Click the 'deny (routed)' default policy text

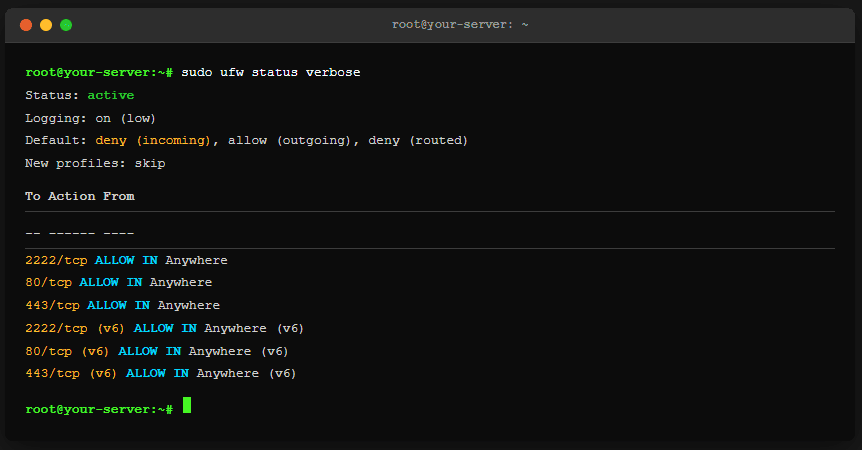point(418,141)
